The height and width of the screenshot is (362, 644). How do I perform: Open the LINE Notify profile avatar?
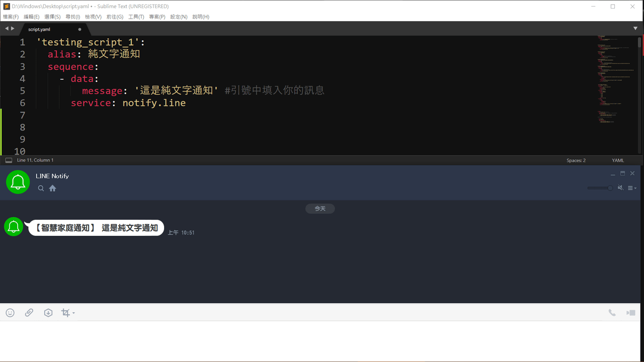pyautogui.click(x=18, y=182)
